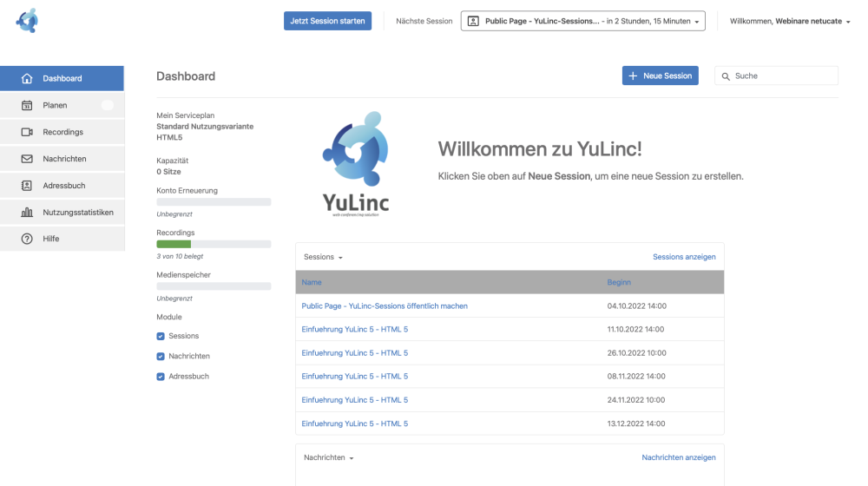Expand the Sessions panel dropdown
The width and height of the screenshot is (868, 486).
point(323,257)
